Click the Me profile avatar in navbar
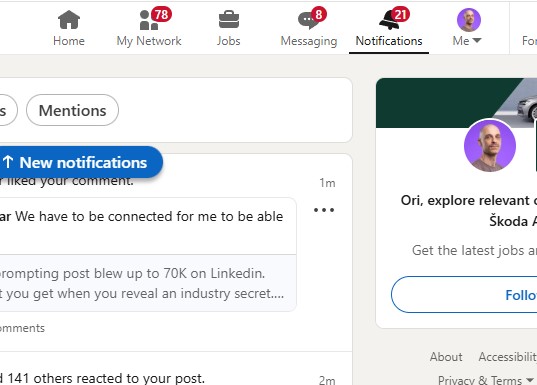 (x=469, y=20)
